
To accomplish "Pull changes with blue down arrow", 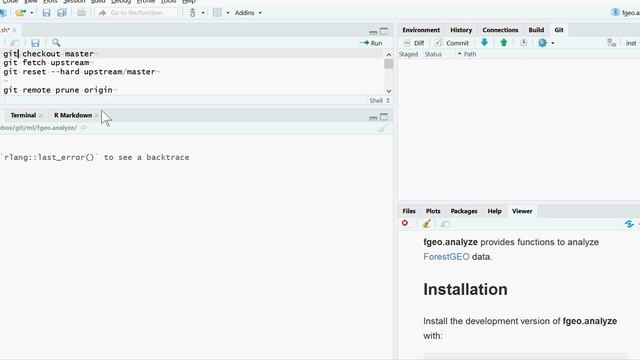I will (484, 42).
